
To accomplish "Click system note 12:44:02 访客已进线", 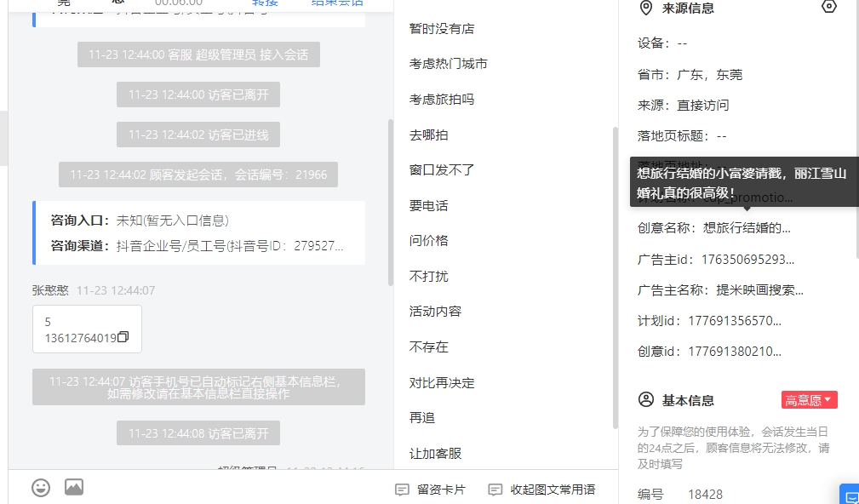I will (x=198, y=135).
